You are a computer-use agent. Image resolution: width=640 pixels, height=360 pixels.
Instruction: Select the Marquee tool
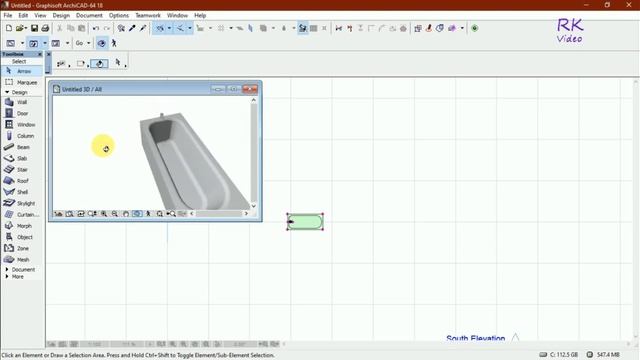[x=21, y=82]
